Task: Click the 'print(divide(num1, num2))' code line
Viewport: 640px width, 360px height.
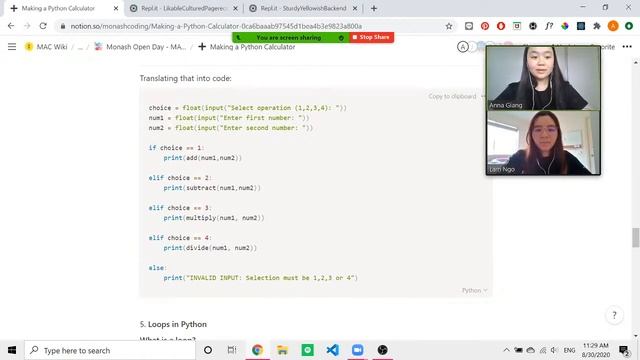Action: (210, 248)
